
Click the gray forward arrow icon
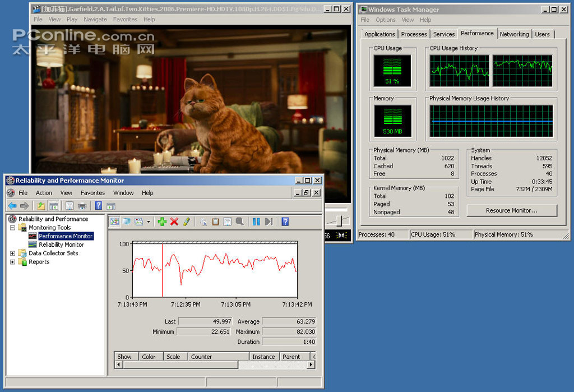click(x=25, y=206)
